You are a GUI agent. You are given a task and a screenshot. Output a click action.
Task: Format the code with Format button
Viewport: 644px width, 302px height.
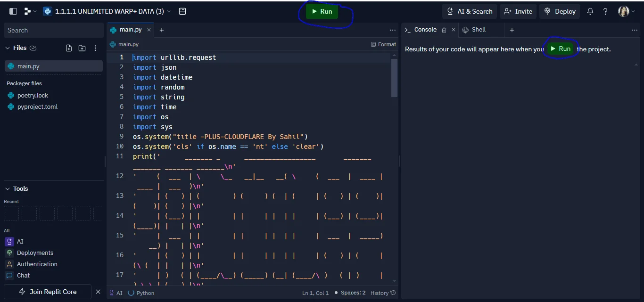click(x=383, y=44)
